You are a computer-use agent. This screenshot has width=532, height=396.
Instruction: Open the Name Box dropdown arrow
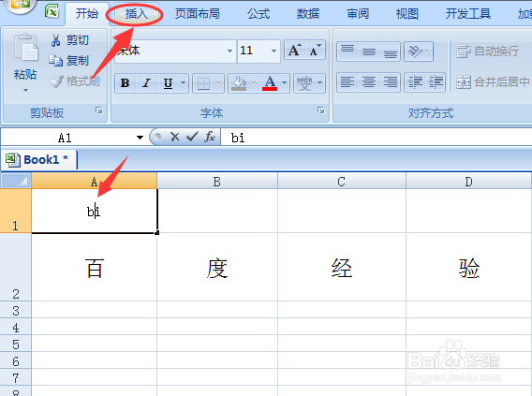[x=140, y=138]
